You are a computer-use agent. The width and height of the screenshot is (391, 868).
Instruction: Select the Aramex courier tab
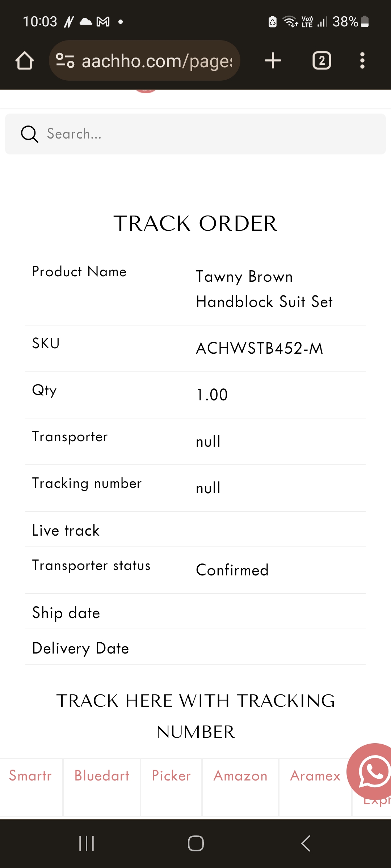click(x=315, y=776)
